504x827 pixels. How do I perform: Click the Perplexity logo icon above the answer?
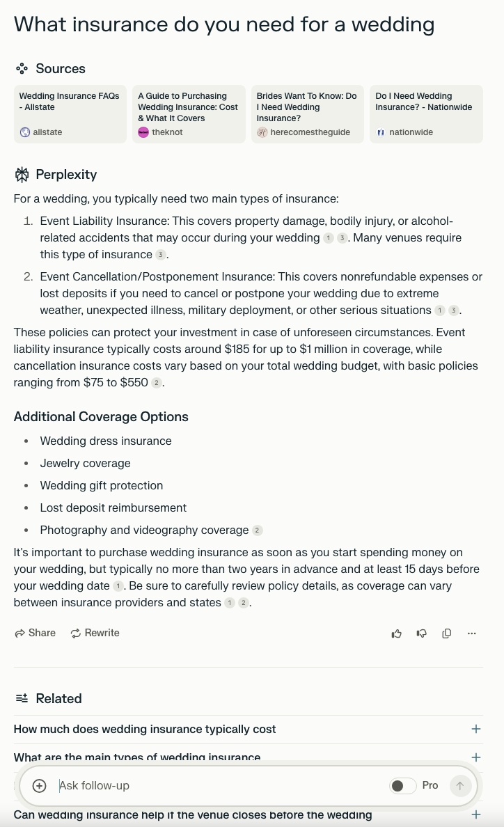22,175
